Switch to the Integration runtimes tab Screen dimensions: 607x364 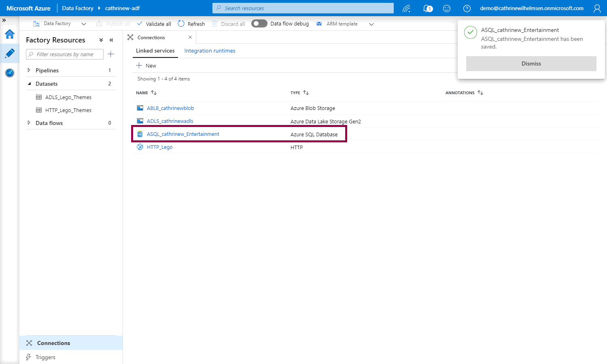click(210, 51)
